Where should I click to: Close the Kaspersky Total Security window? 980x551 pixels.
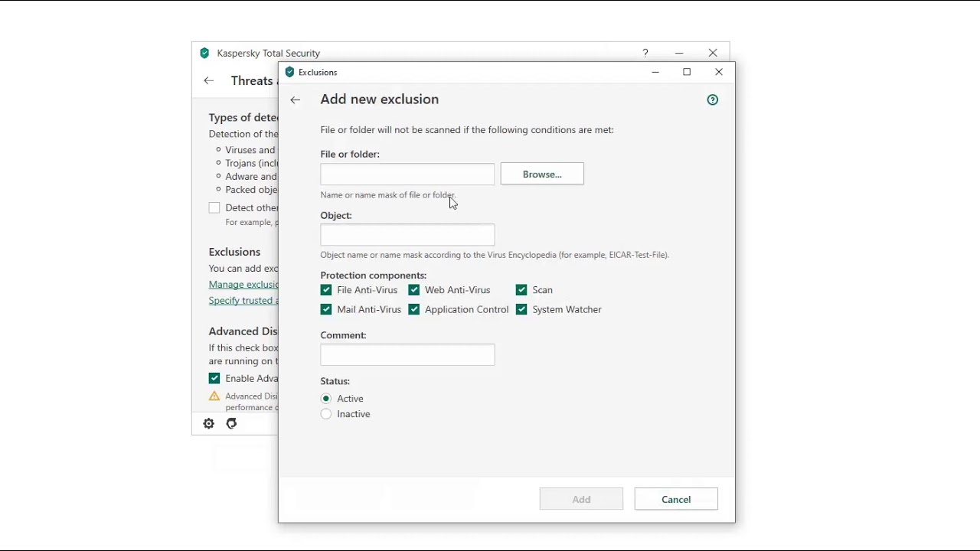(x=713, y=53)
